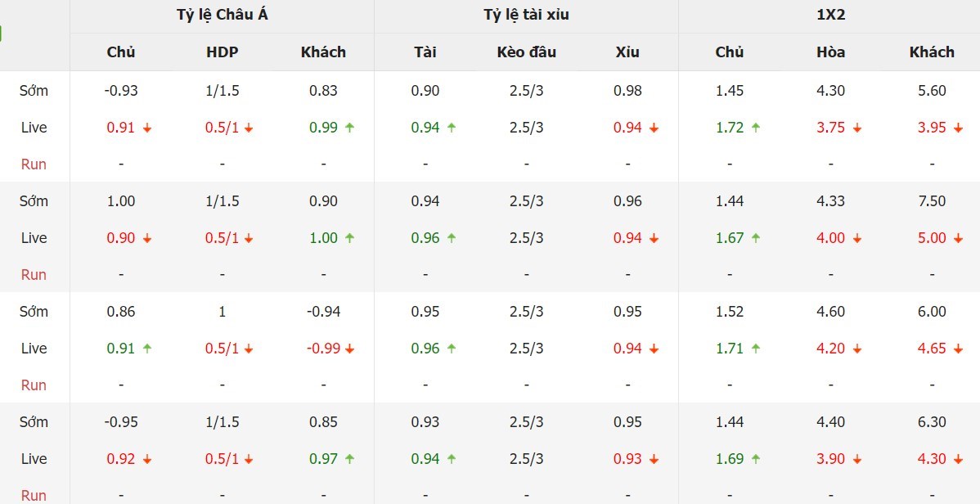Click the green up arrow next to 1.71
This screenshot has height=504, width=980.
[x=756, y=349]
